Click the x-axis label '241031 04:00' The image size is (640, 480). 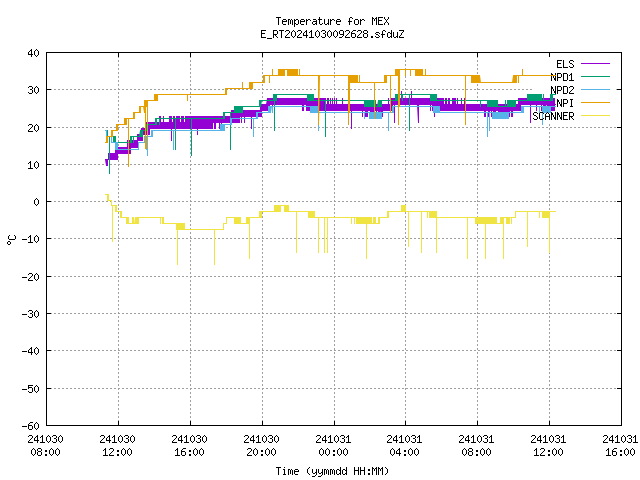[404, 446]
